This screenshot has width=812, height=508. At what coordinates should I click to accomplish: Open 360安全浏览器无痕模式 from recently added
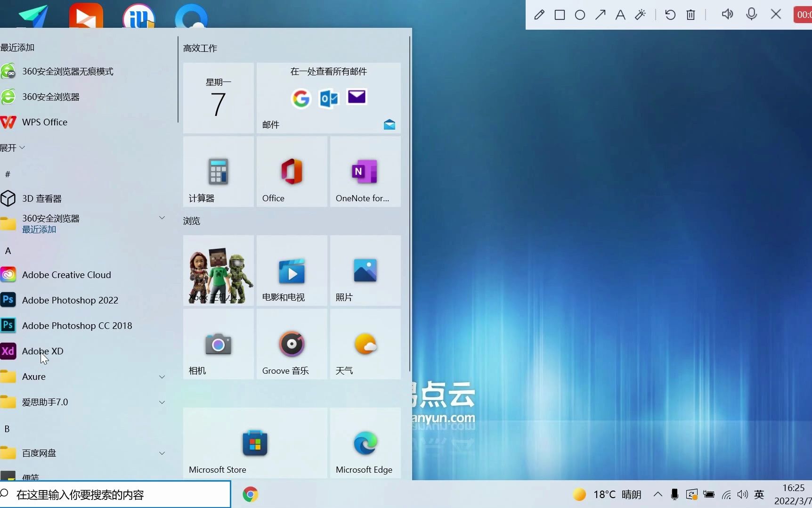tap(88, 71)
